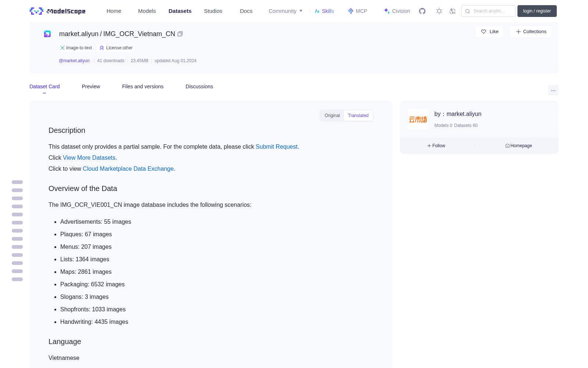Open Cloud Marketplace Data Exchange link
This screenshot has width=588, height=368.
tap(128, 169)
